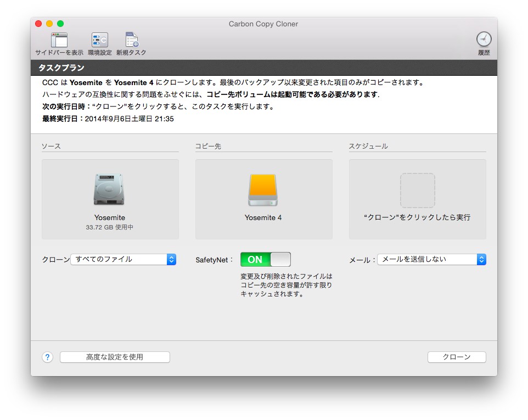This screenshot has width=528, height=420.
Task: Click the タスクプラン header bar
Action: click(x=264, y=68)
